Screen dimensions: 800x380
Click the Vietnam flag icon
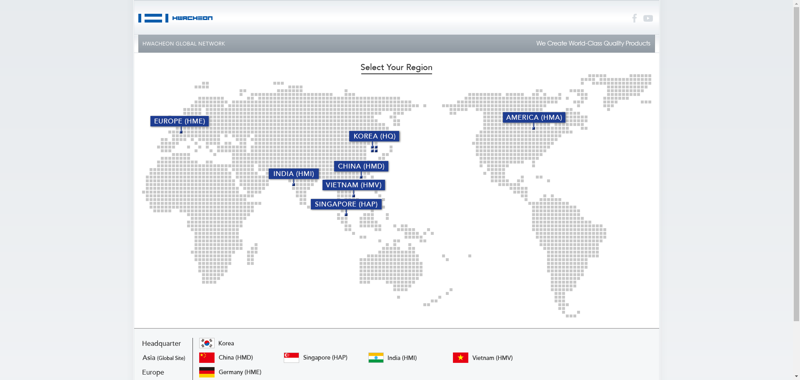pyautogui.click(x=460, y=358)
